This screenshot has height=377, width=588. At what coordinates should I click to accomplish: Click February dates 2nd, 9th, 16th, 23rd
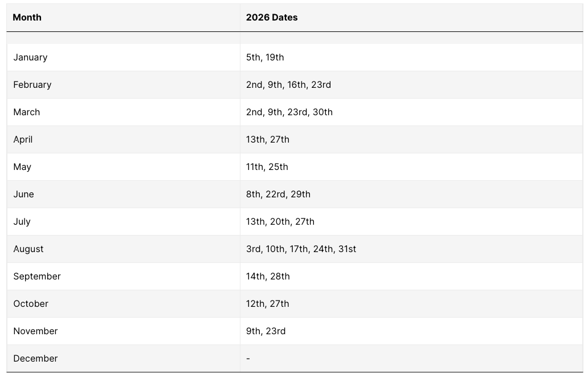pos(288,84)
